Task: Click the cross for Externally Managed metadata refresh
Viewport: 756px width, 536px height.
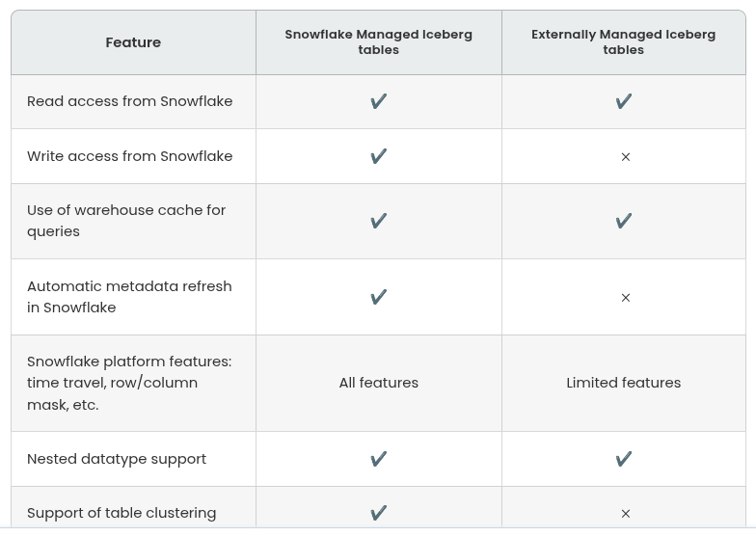Action: click(x=625, y=298)
